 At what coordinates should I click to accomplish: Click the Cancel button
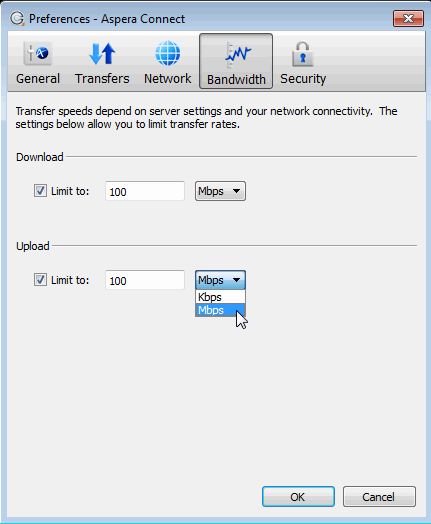[379, 497]
